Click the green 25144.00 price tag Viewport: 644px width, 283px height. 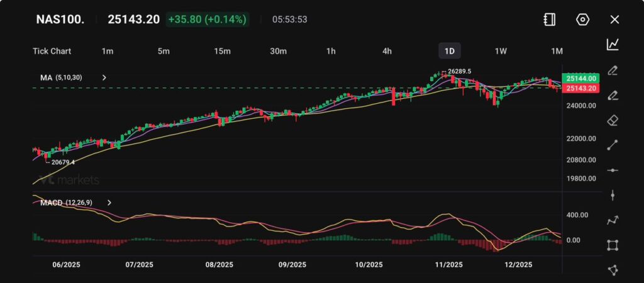tap(580, 79)
